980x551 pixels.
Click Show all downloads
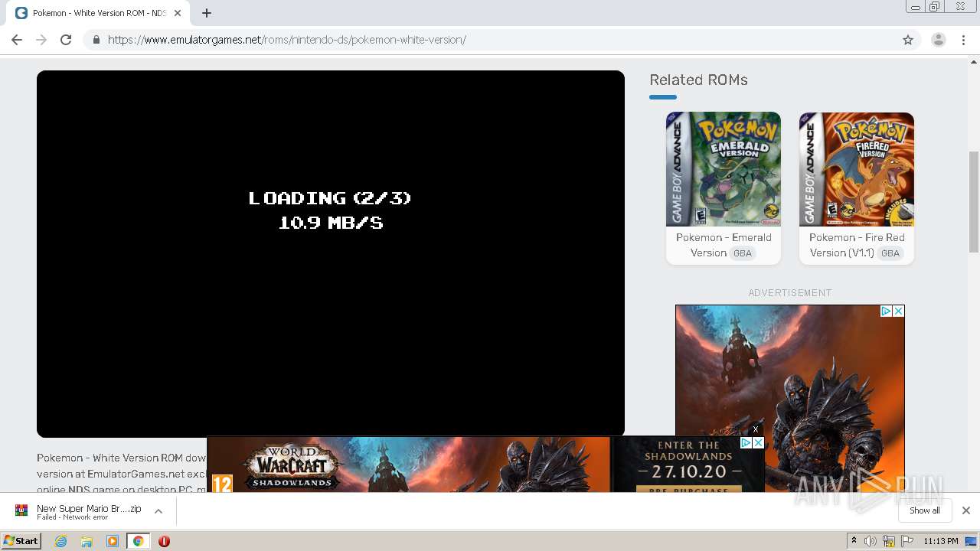925,510
